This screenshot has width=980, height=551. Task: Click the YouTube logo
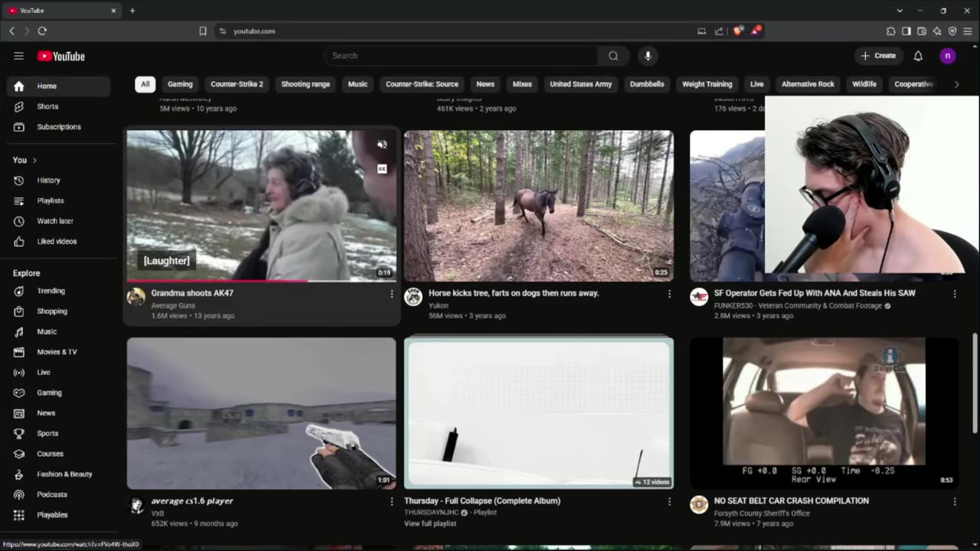[x=60, y=56]
